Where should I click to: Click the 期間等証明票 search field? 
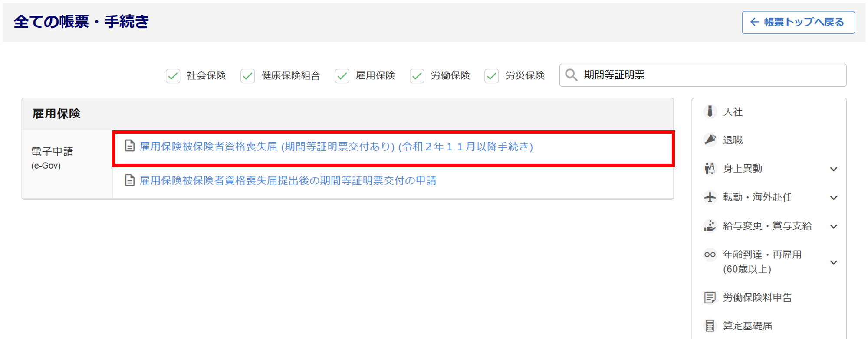pos(703,75)
